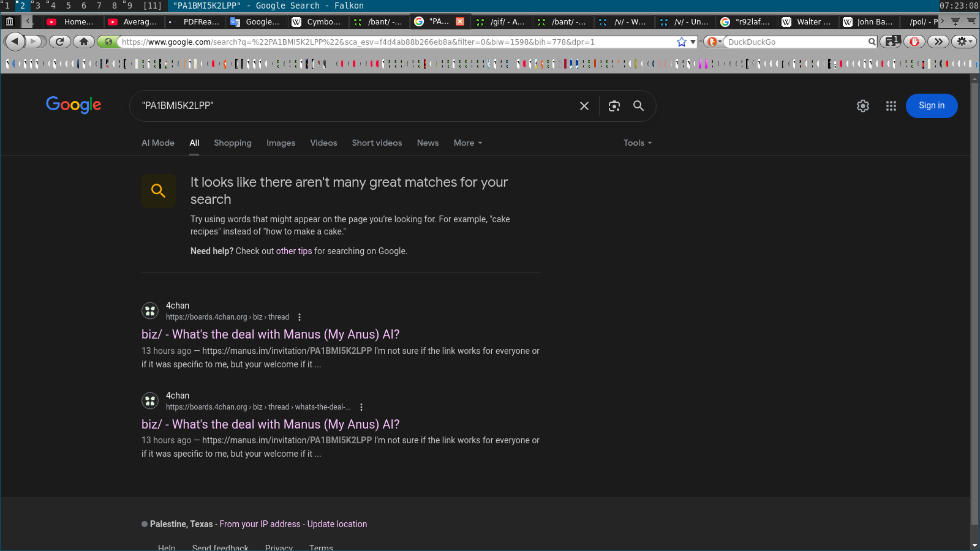980x551 pixels.
Task: Open the first biz/ Manus AI result title
Action: click(270, 334)
